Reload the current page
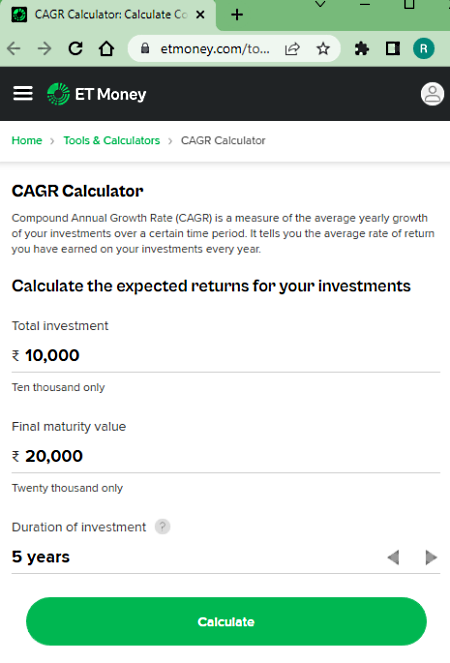The image size is (450, 663). click(x=76, y=49)
